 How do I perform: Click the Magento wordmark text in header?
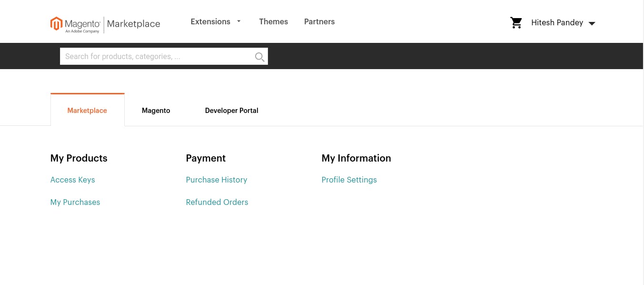click(x=82, y=23)
